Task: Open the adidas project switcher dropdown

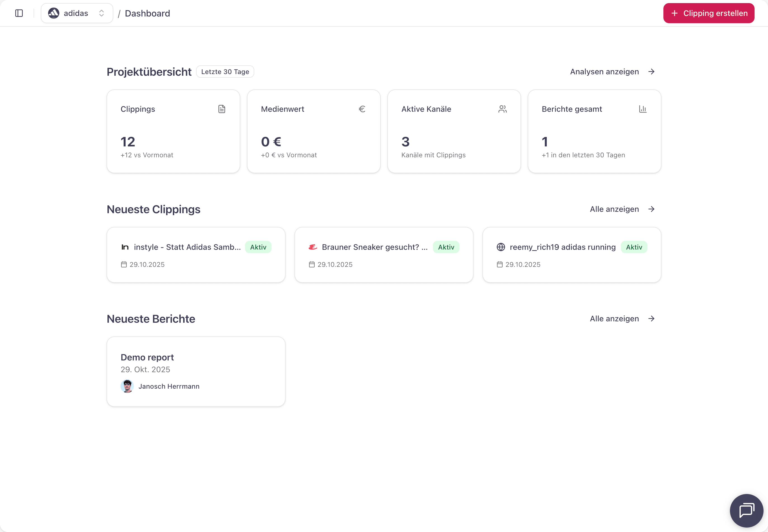Action: (x=77, y=13)
